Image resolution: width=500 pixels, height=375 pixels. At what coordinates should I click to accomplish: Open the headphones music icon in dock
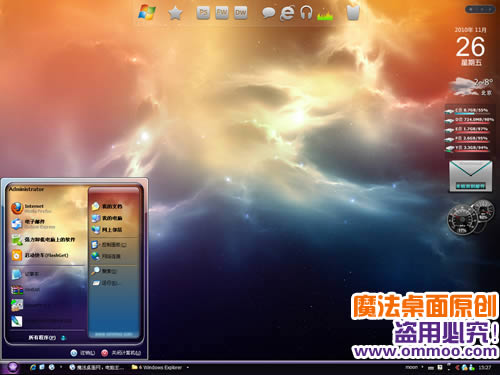tap(306, 13)
